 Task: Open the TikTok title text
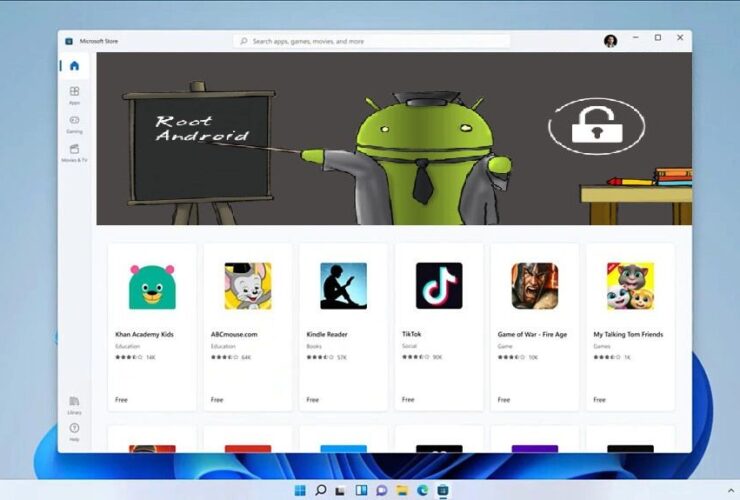[412, 334]
